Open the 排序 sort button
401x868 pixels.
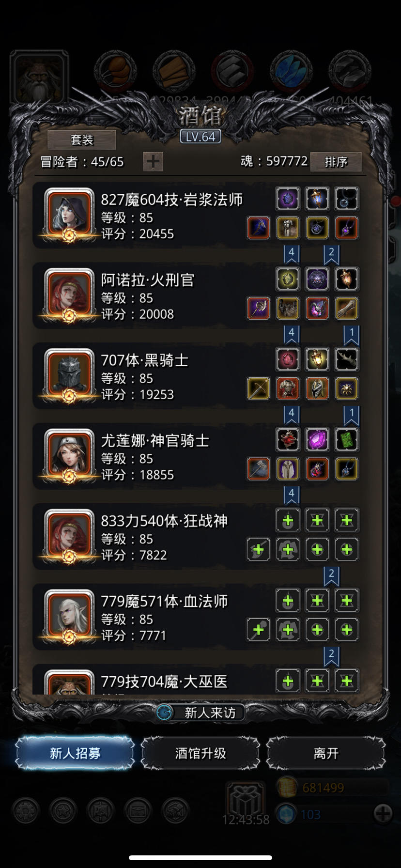click(336, 161)
